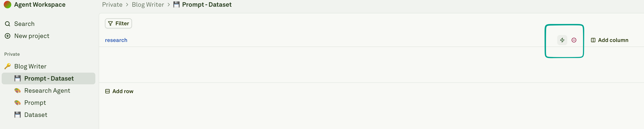
Task: Click the New project plus icon
Action: [8, 36]
